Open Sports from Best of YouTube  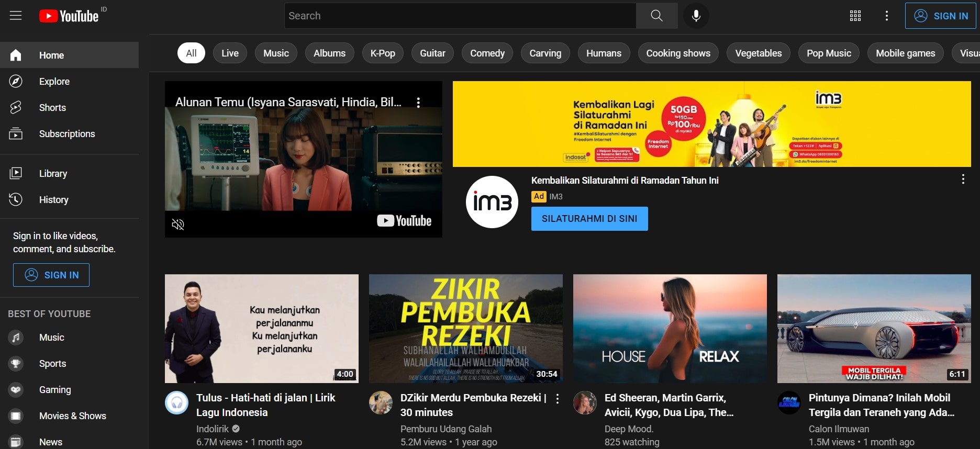click(x=69, y=363)
